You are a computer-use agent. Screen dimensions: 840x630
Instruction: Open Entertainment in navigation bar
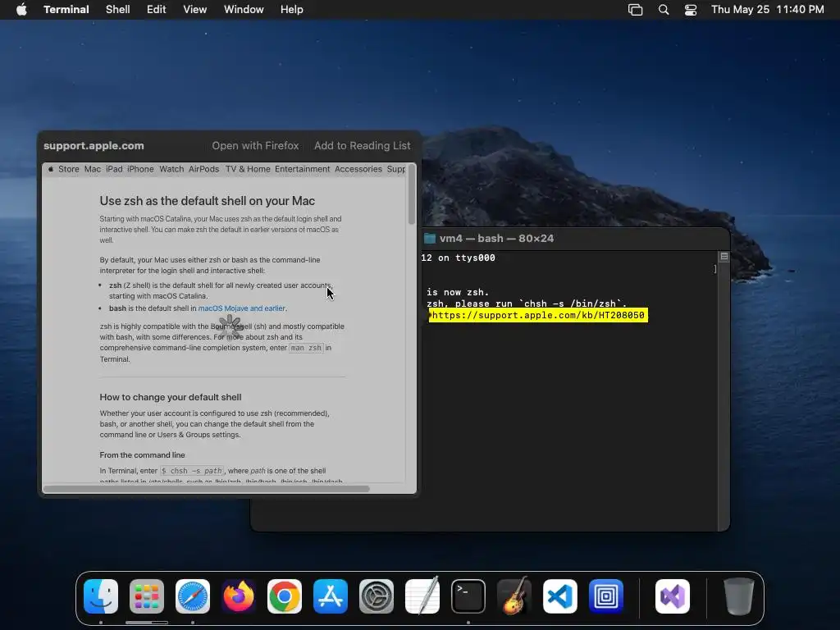coord(303,169)
